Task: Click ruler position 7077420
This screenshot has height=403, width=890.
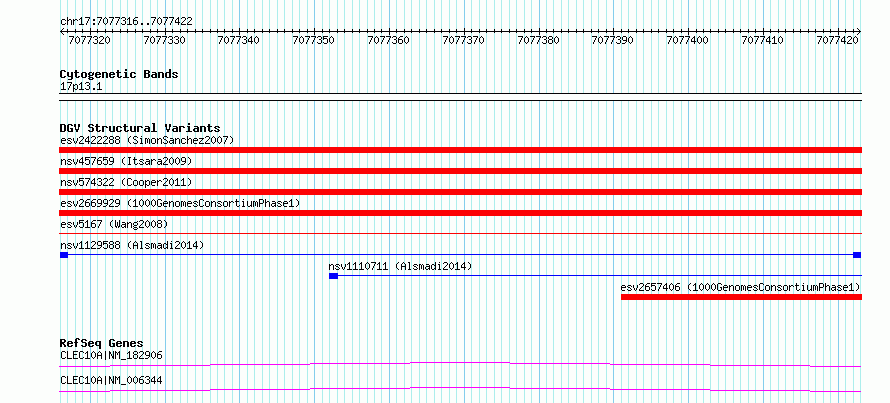Action: point(838,40)
